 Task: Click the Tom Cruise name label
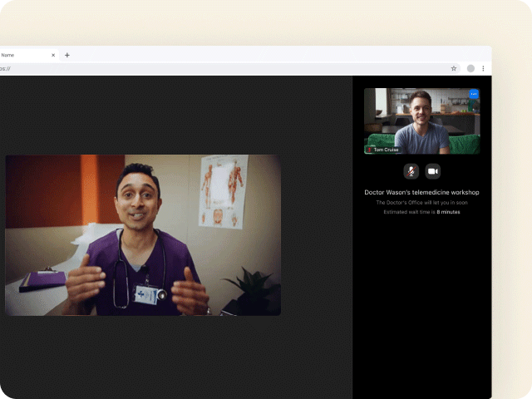coord(387,150)
